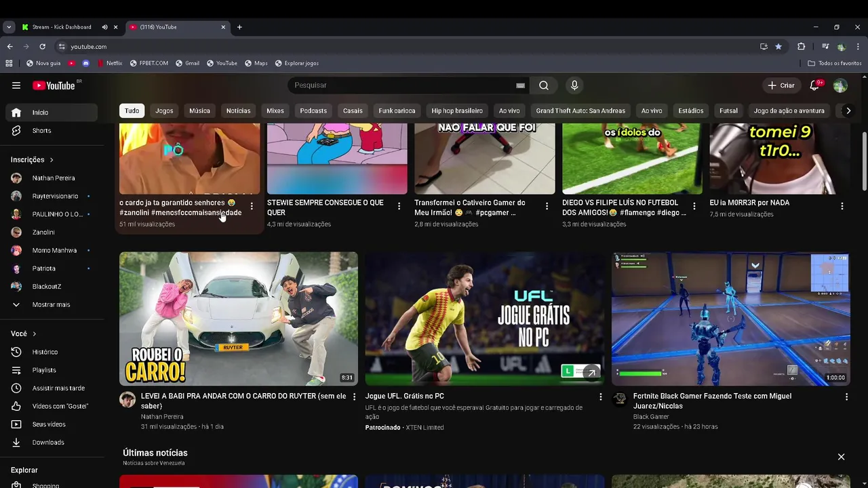This screenshot has height=488, width=868.
Task: Click the YouTube logo
Action: (x=54, y=85)
